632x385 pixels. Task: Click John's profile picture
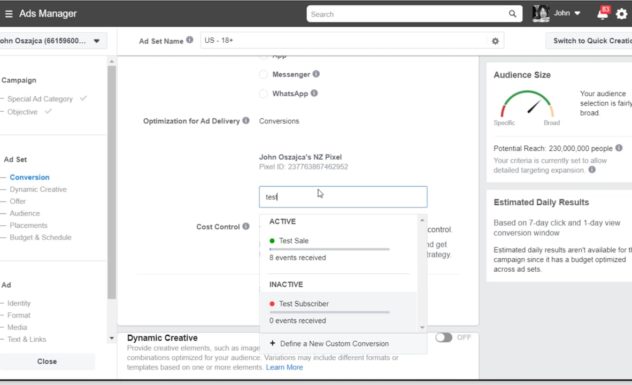pyautogui.click(x=540, y=14)
